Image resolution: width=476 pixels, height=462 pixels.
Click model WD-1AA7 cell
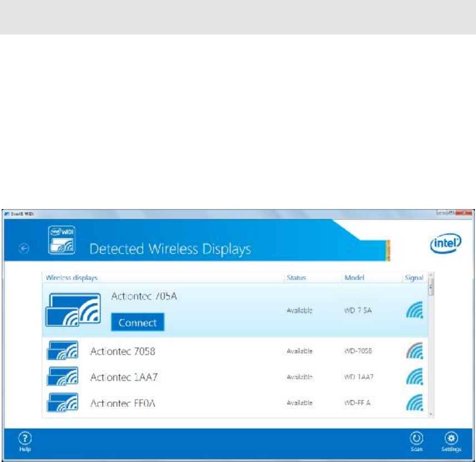359,377
